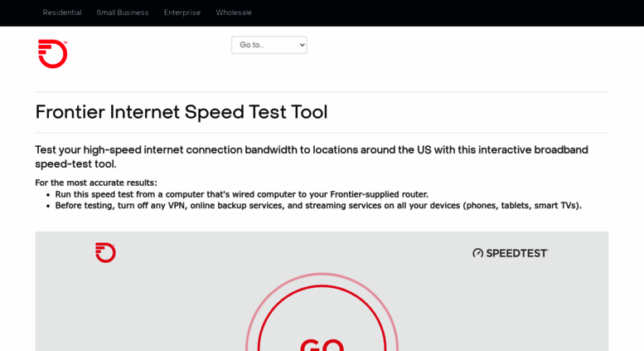The image size is (644, 351).
Task: Click the bullet about wired computer to router
Action: tap(241, 194)
